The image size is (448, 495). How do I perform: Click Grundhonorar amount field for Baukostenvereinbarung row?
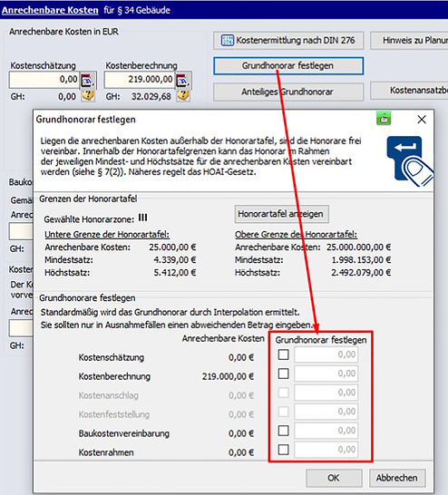click(x=326, y=431)
